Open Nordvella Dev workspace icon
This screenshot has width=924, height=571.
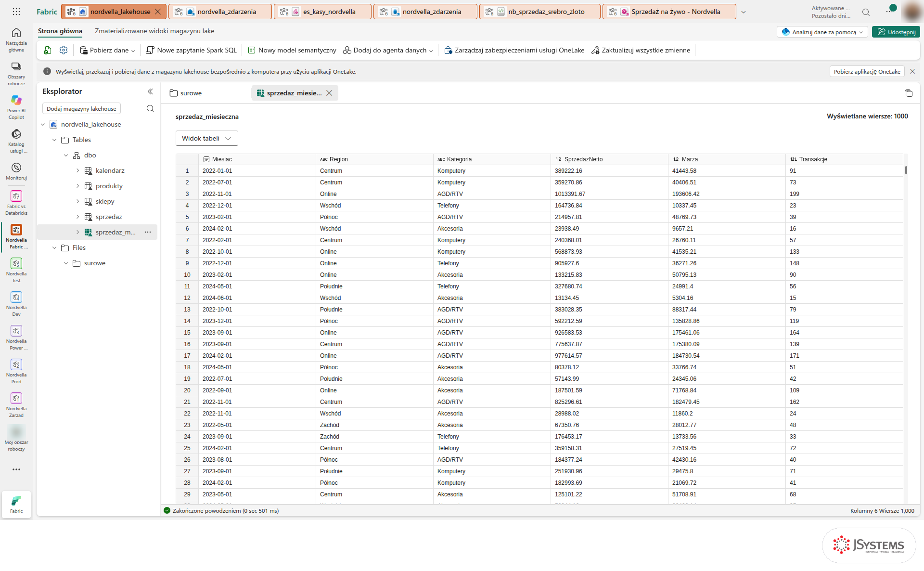pyautogui.click(x=16, y=303)
